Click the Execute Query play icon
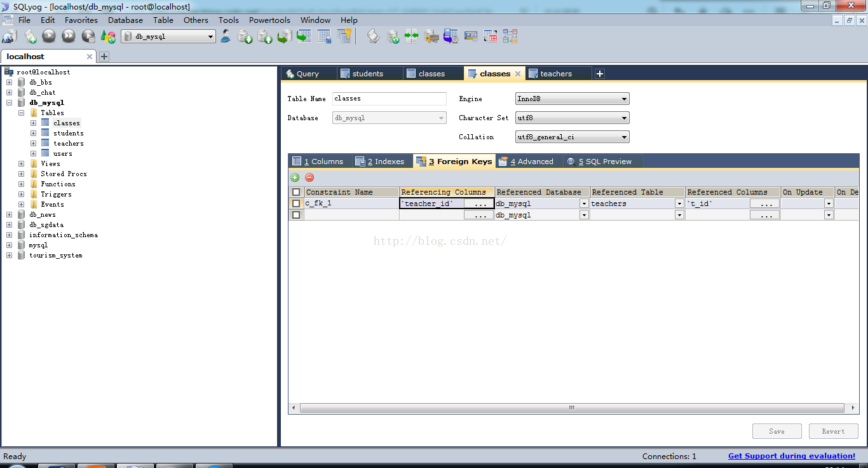Image resolution: width=868 pixels, height=468 pixels. (49, 36)
